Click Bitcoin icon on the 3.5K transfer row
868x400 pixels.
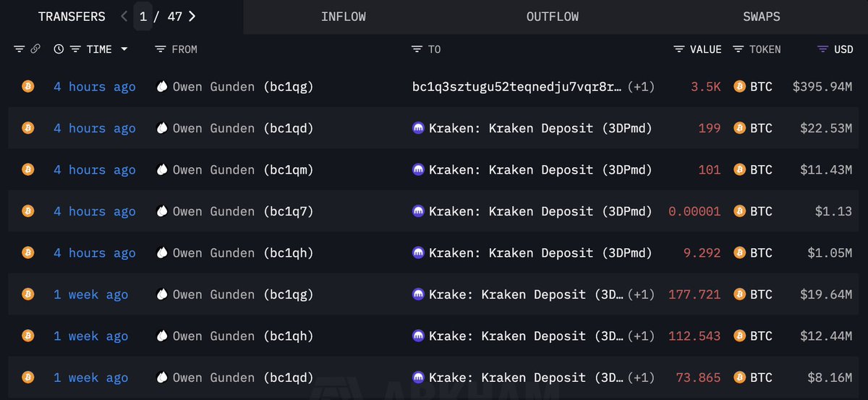28,87
